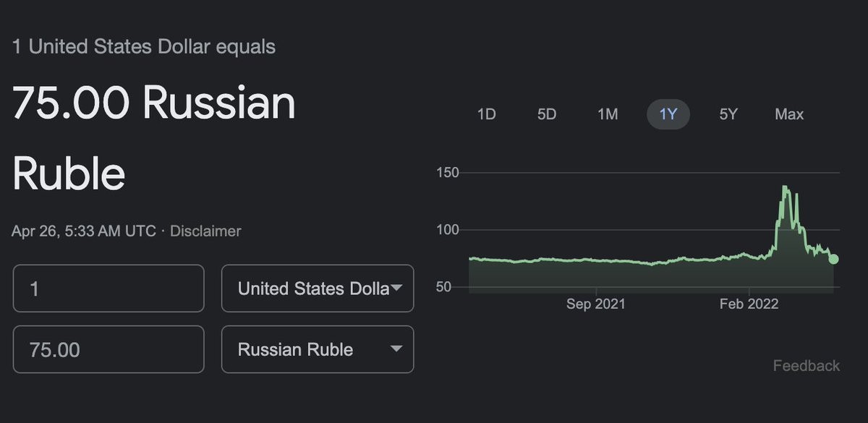Show the 1M chart view
This screenshot has width=868, height=423.
click(x=608, y=114)
